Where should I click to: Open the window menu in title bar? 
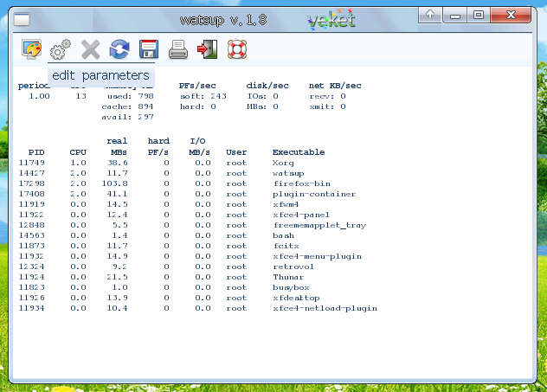click(x=22, y=19)
